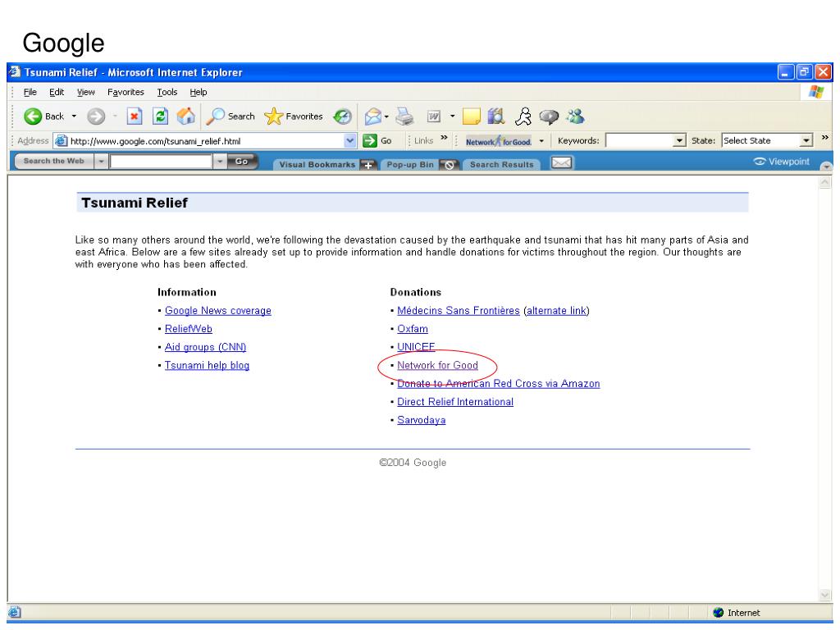840x630 pixels.
Task: Open the Research books icon
Action: (x=496, y=116)
